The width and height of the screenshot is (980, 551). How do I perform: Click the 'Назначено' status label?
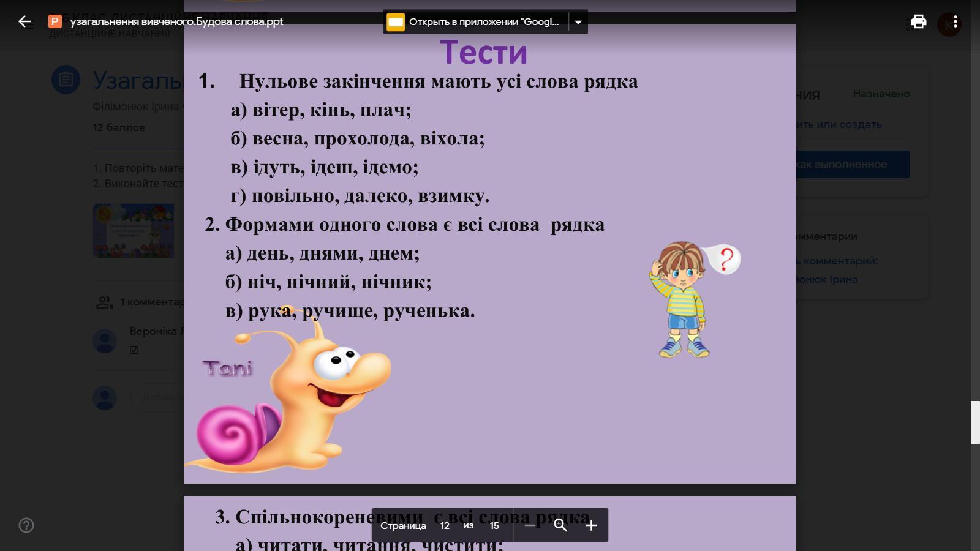point(881,94)
